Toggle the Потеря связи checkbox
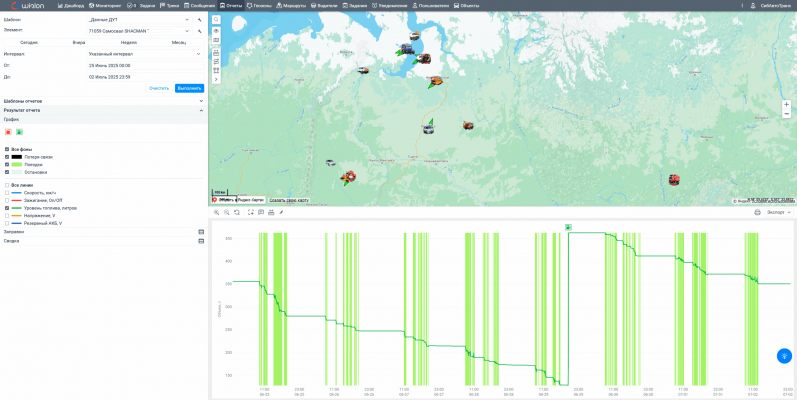 coord(7,157)
